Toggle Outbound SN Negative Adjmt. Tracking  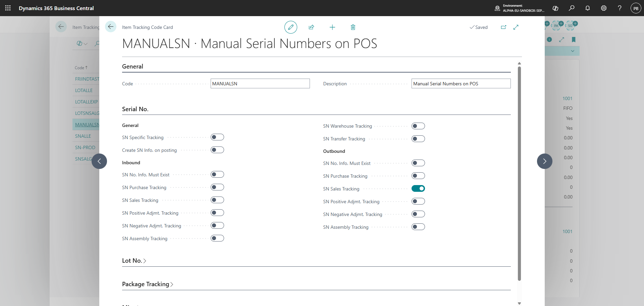coord(418,214)
